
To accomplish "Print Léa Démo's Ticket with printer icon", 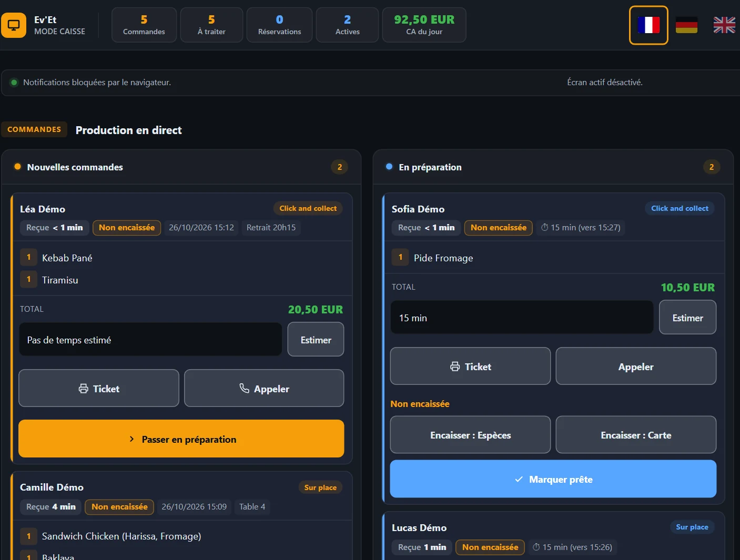I will click(99, 388).
